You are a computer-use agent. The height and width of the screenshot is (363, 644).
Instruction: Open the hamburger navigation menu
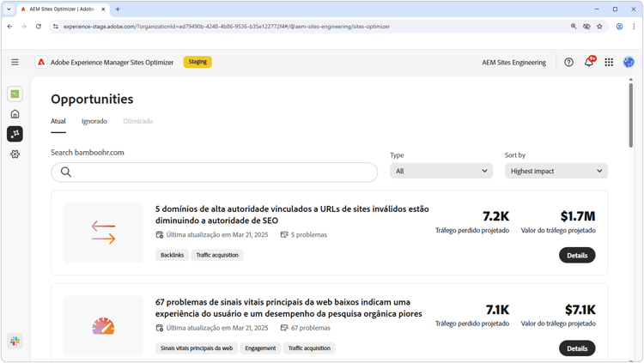pos(15,62)
